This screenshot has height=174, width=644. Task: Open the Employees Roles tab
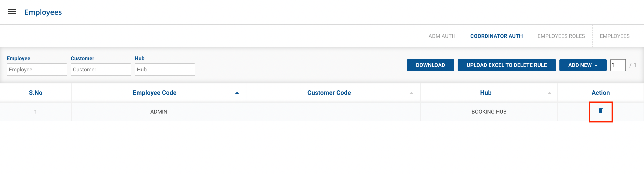point(561,36)
